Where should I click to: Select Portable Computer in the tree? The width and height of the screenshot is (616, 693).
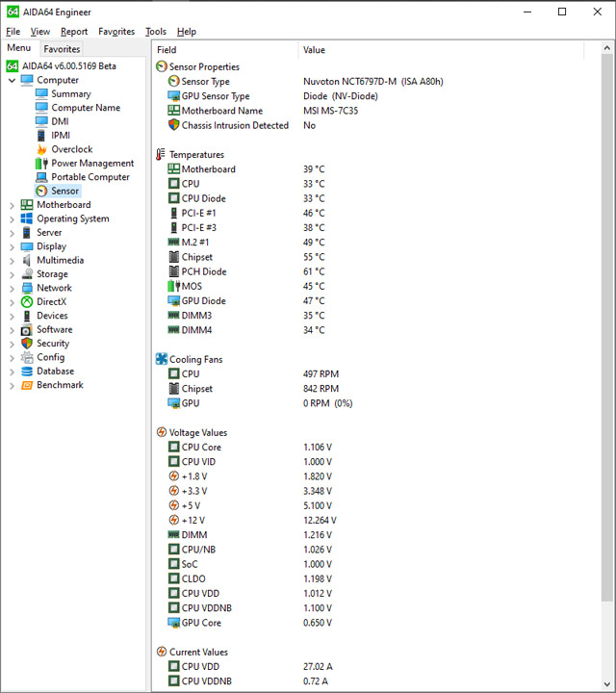(90, 177)
